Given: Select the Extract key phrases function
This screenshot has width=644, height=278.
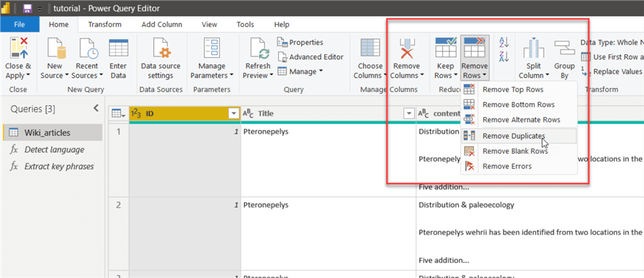Looking at the screenshot, I should click(x=52, y=166).
